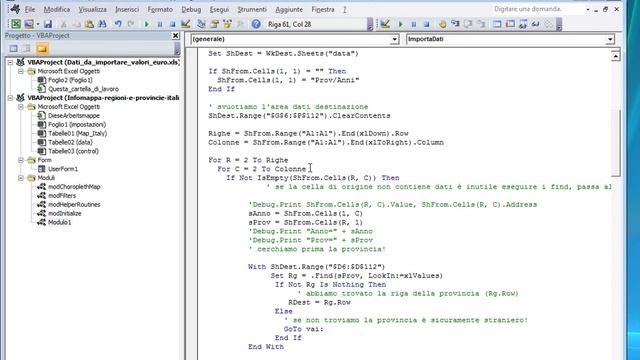640x360 pixels.
Task: Open the Inserisci menu
Action: (127, 9)
